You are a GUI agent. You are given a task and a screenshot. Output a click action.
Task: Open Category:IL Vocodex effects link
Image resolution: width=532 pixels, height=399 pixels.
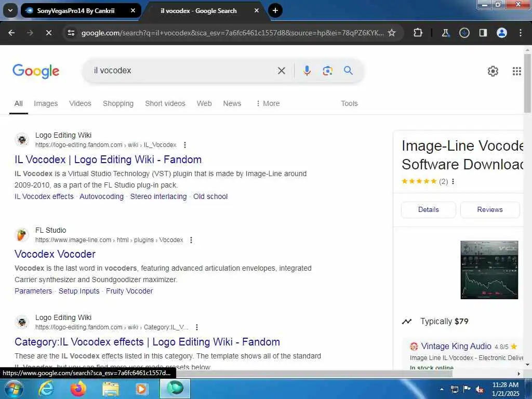point(147,342)
